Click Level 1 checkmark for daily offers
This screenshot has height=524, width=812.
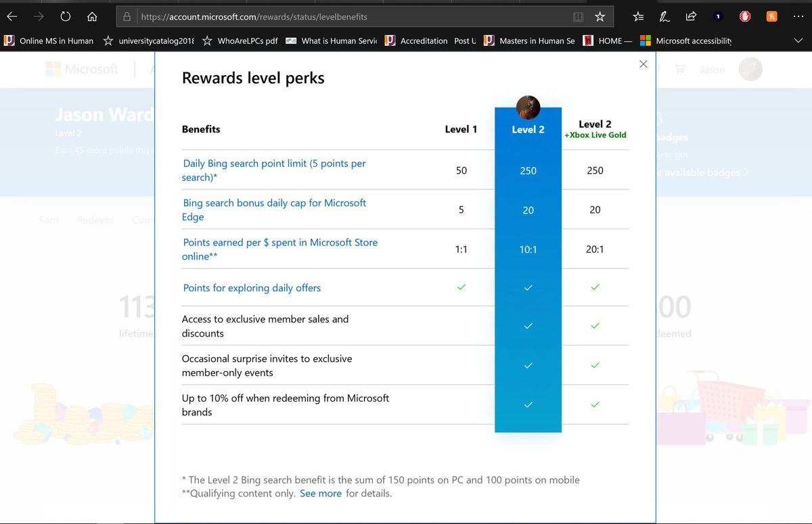461,287
